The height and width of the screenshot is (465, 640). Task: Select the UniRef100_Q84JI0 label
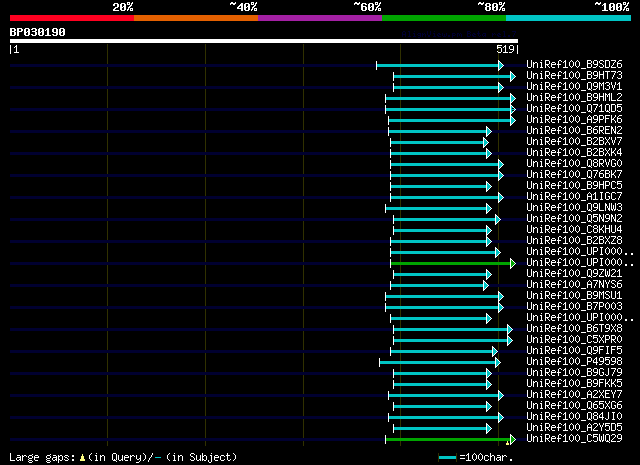pyautogui.click(x=574, y=417)
